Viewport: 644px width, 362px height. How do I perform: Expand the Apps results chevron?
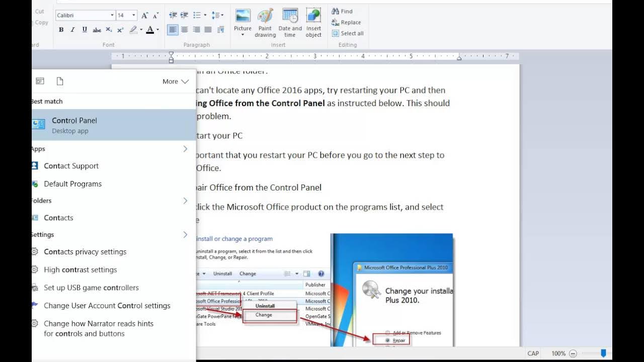click(x=185, y=149)
